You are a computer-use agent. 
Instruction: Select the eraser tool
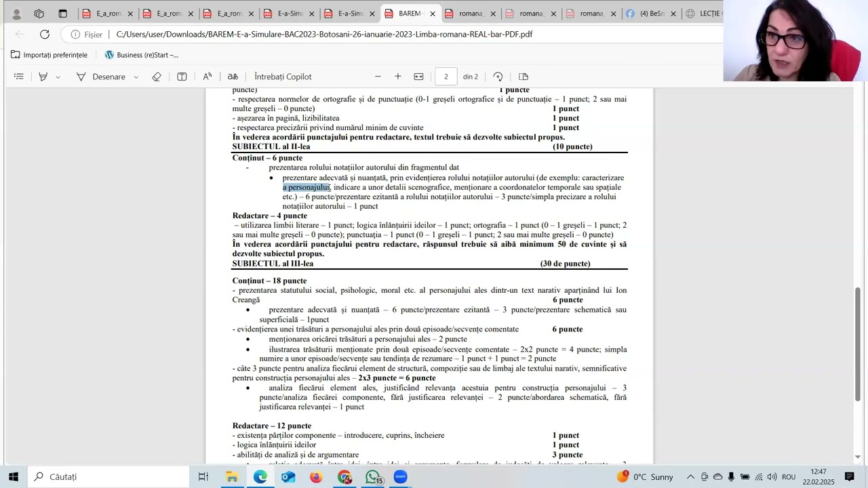tap(157, 77)
